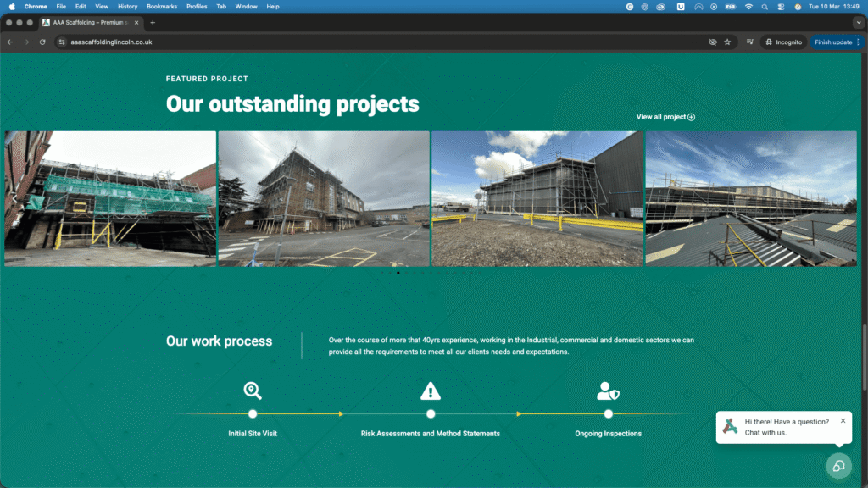Click the Initial Site Visit step circle
The image size is (868, 488).
pyautogui.click(x=253, y=414)
